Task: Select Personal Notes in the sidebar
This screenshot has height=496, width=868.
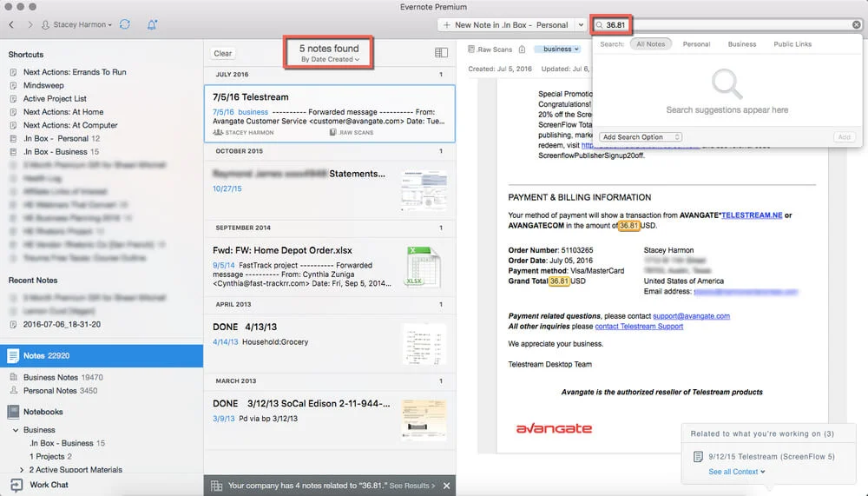Action: pyautogui.click(x=60, y=390)
